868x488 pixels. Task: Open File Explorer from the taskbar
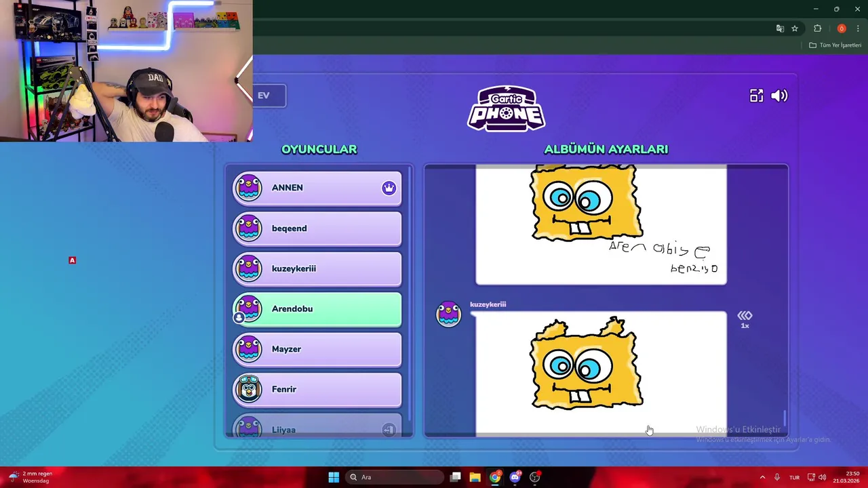475,477
